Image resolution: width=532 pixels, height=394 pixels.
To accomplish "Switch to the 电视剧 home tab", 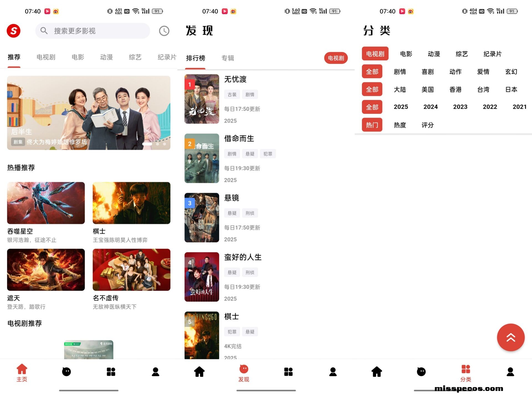I will (x=46, y=57).
